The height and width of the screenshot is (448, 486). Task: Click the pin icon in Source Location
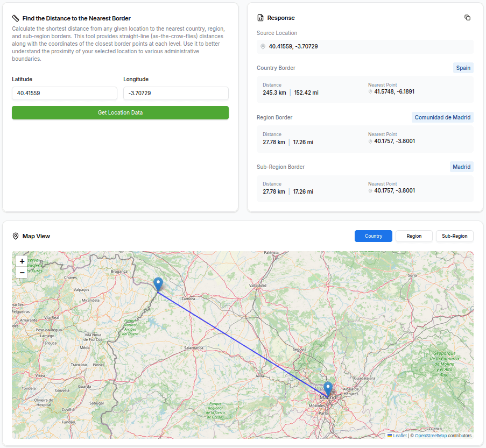[263, 46]
